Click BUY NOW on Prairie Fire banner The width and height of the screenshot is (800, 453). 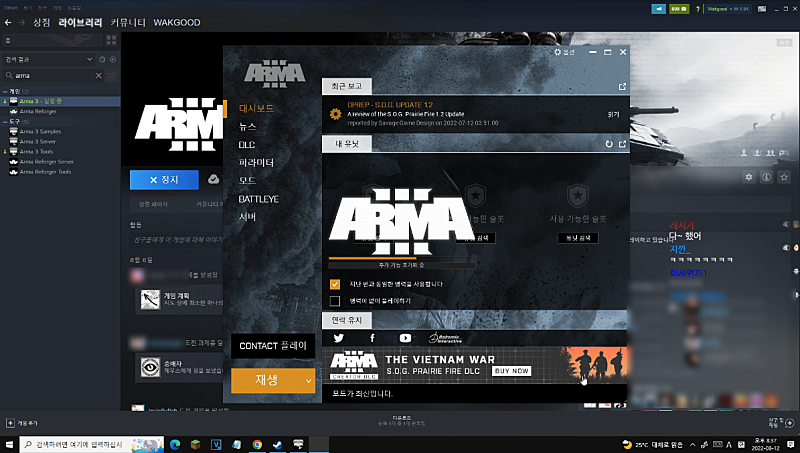coord(512,371)
